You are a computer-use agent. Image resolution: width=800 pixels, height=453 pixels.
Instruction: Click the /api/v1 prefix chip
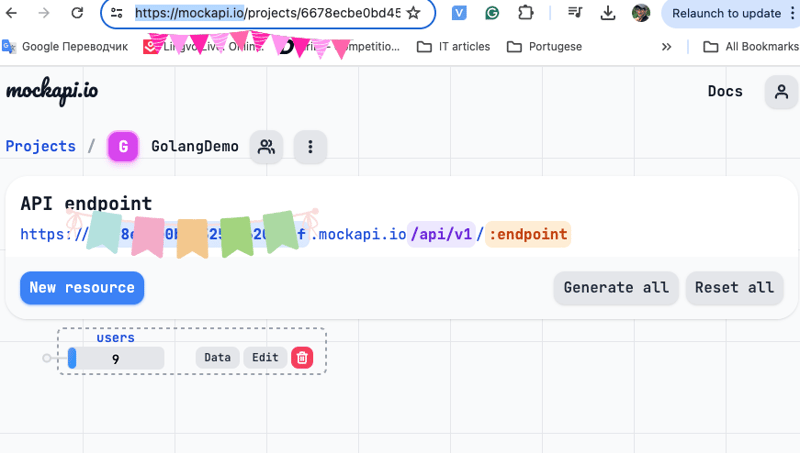pyautogui.click(x=441, y=234)
